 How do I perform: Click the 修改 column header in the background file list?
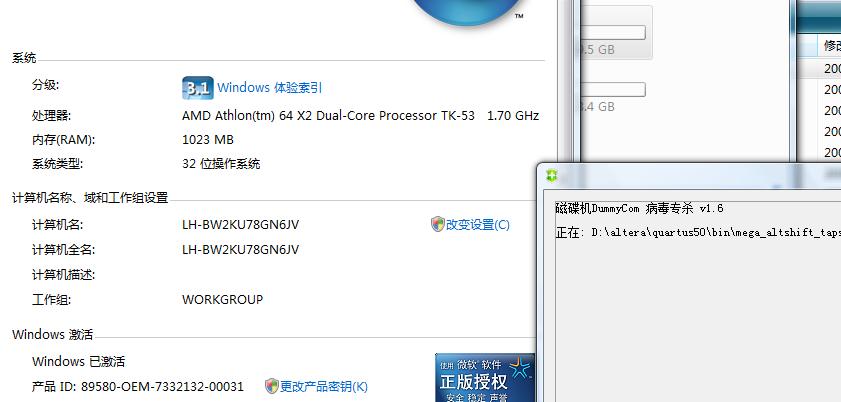831,46
